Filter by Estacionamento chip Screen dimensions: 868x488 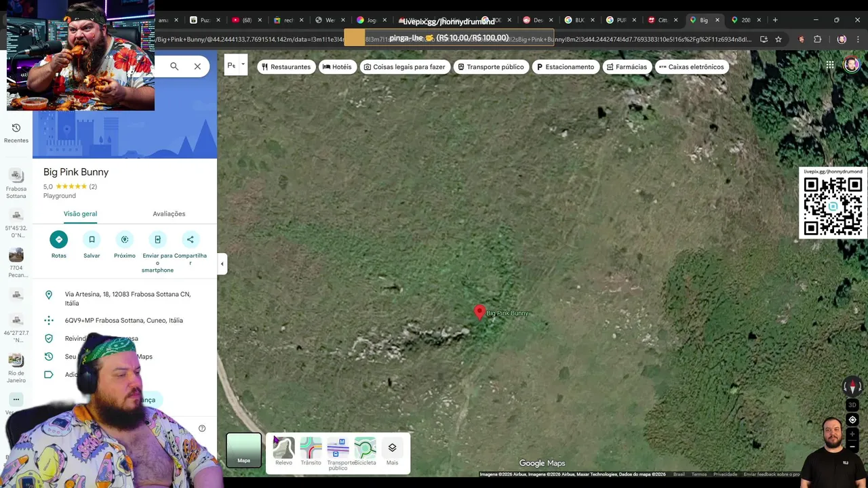pyautogui.click(x=566, y=66)
